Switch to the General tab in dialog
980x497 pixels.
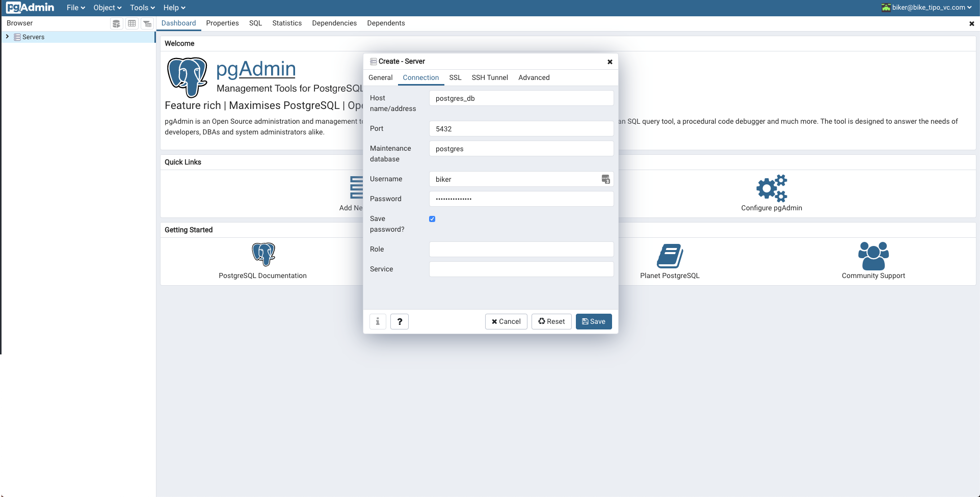(x=381, y=77)
